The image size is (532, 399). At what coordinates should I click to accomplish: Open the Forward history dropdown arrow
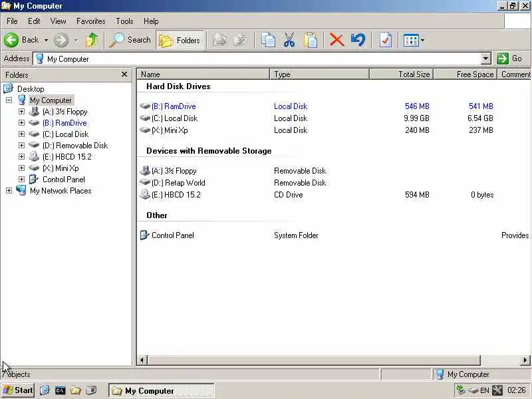point(76,40)
